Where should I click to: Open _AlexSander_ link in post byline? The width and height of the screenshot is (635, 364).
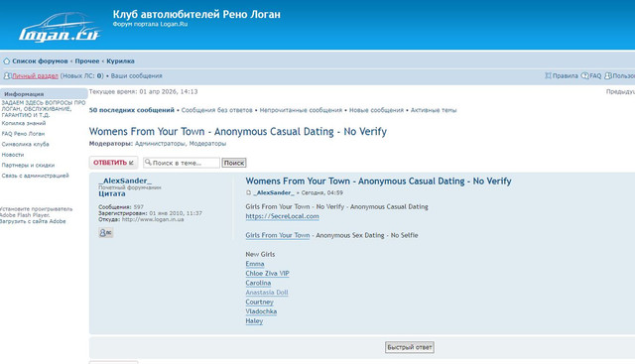click(x=274, y=192)
